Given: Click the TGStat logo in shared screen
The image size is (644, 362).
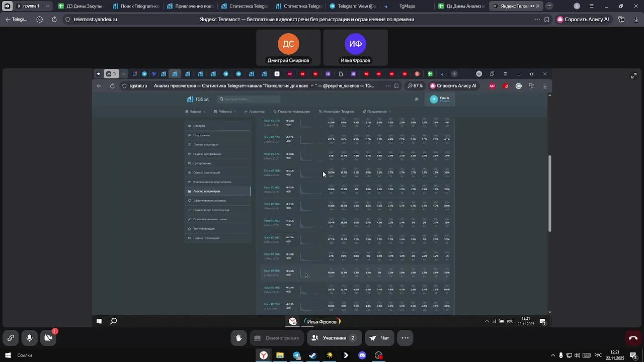Looking at the screenshot, I should click(198, 99).
